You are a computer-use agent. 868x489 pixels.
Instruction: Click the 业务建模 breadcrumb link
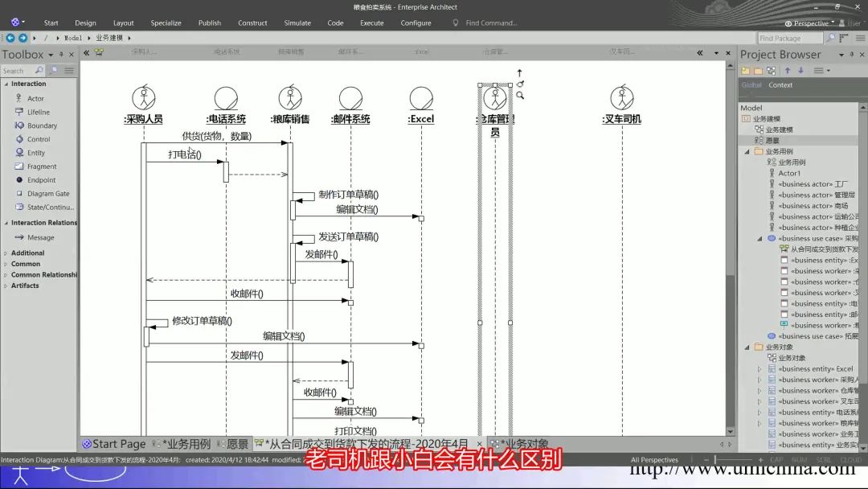coord(109,38)
